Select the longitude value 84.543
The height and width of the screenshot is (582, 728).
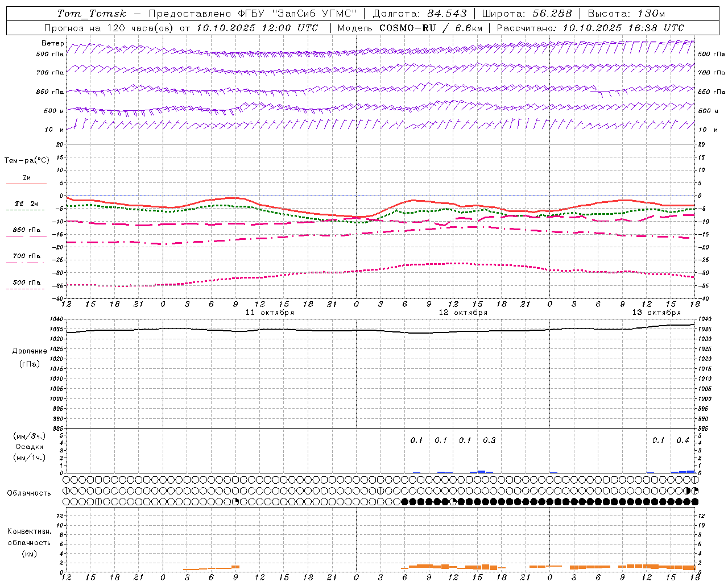pyautogui.click(x=446, y=14)
